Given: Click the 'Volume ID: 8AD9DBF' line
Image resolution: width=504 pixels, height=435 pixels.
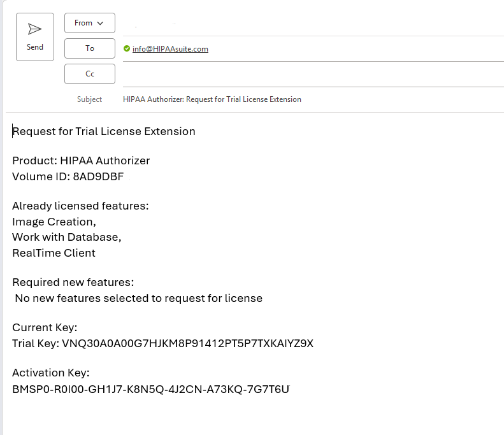Looking at the screenshot, I should 68,176.
